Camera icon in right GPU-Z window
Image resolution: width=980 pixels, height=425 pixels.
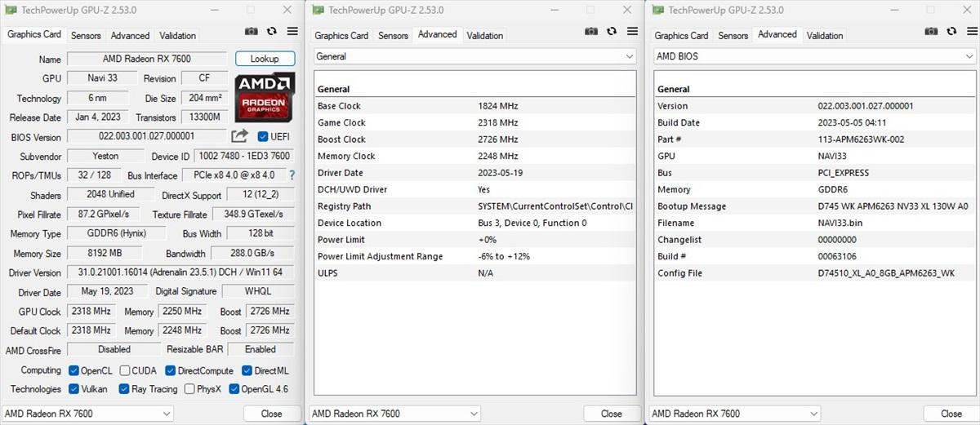pos(931,32)
